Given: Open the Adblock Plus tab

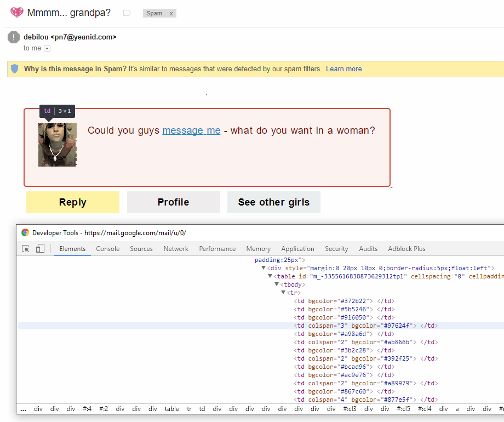Looking at the screenshot, I should coord(406,249).
